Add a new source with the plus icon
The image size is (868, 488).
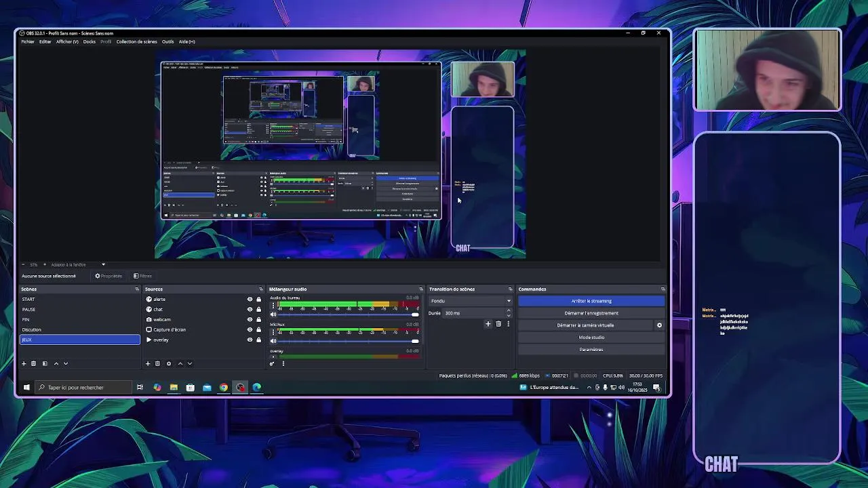point(148,364)
